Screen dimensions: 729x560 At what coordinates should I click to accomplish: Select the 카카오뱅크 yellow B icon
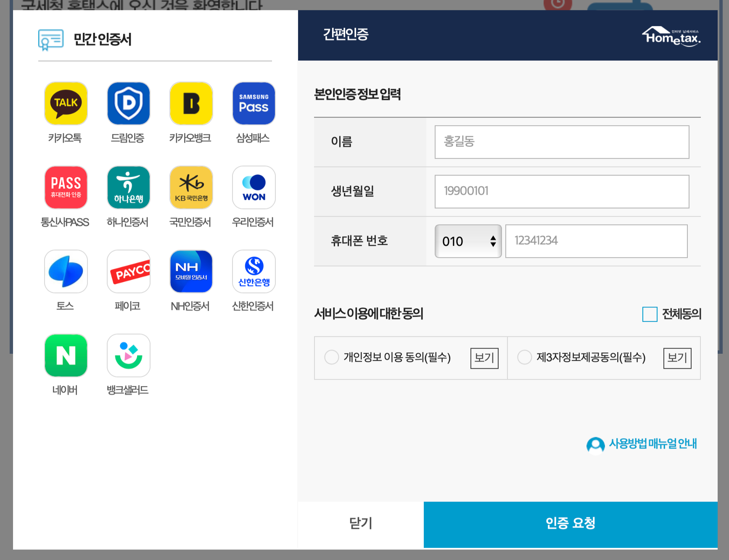(x=191, y=103)
